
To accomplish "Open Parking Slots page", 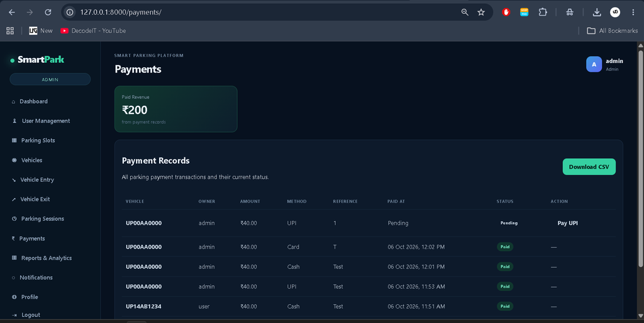I will pyautogui.click(x=38, y=140).
